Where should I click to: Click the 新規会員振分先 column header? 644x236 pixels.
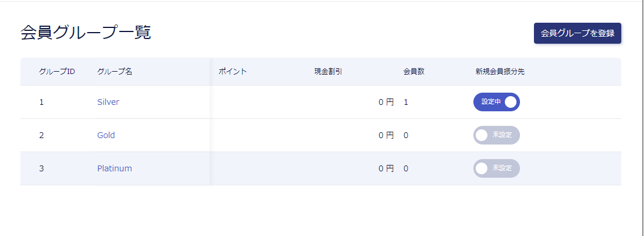point(500,72)
